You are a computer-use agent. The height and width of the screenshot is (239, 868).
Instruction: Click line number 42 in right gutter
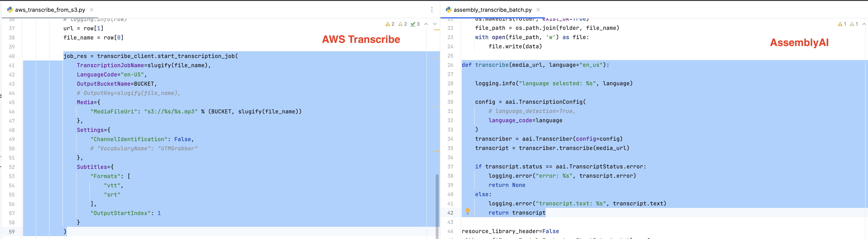point(450,213)
